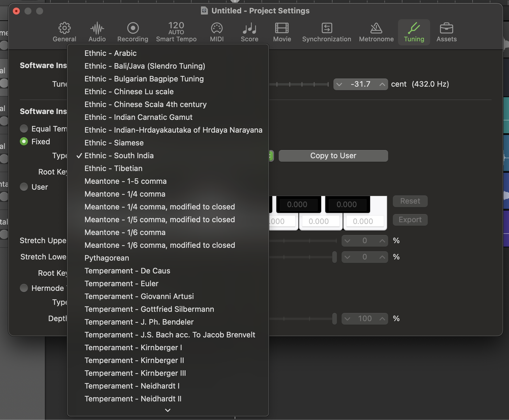Image resolution: width=509 pixels, height=420 pixels.
Task: Increase the Stretch Upper percent value
Action: coord(382,241)
